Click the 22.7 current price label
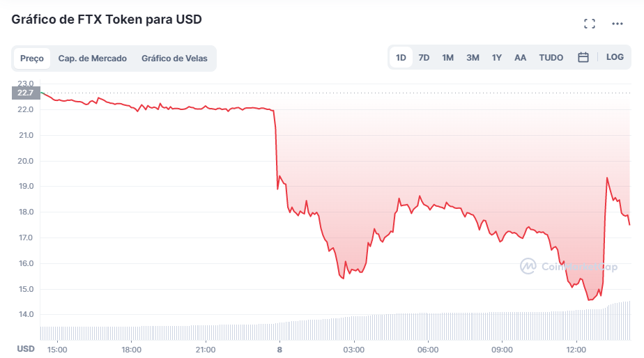 (25, 93)
